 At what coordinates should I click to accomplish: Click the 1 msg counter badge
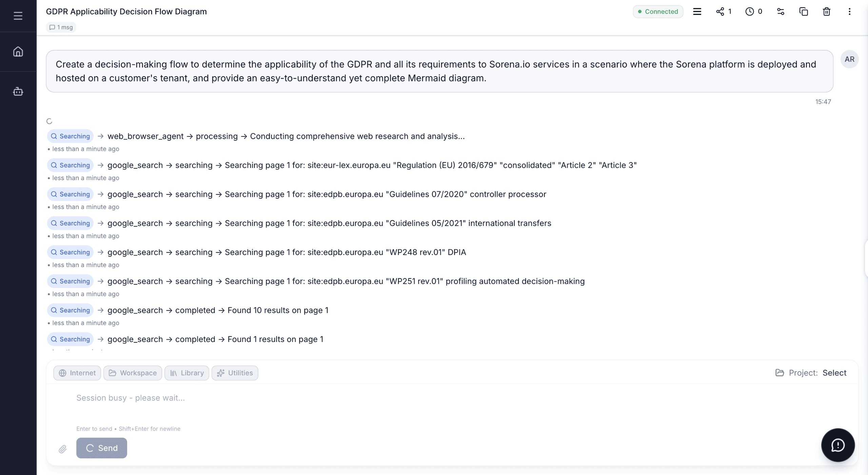[61, 27]
